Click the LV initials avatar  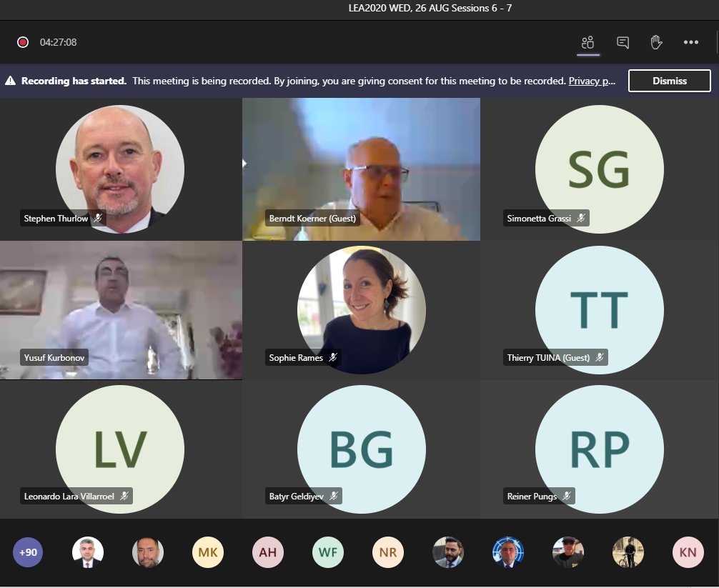120,449
